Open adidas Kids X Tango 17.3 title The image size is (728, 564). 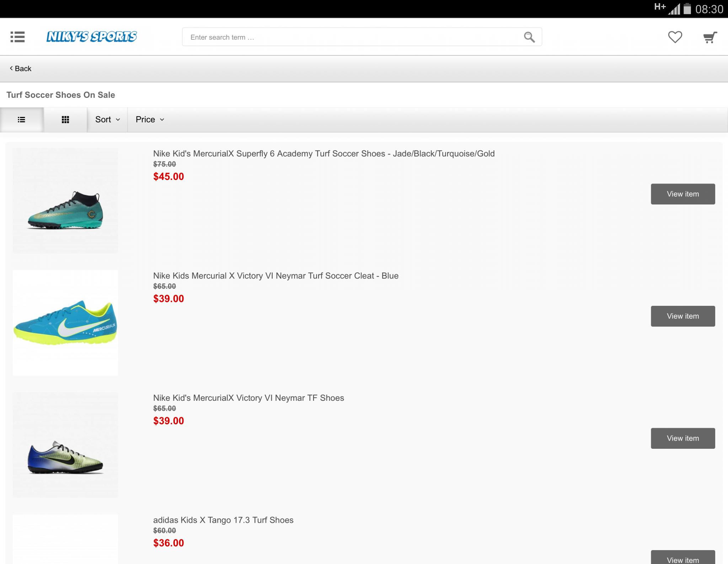coord(223,520)
